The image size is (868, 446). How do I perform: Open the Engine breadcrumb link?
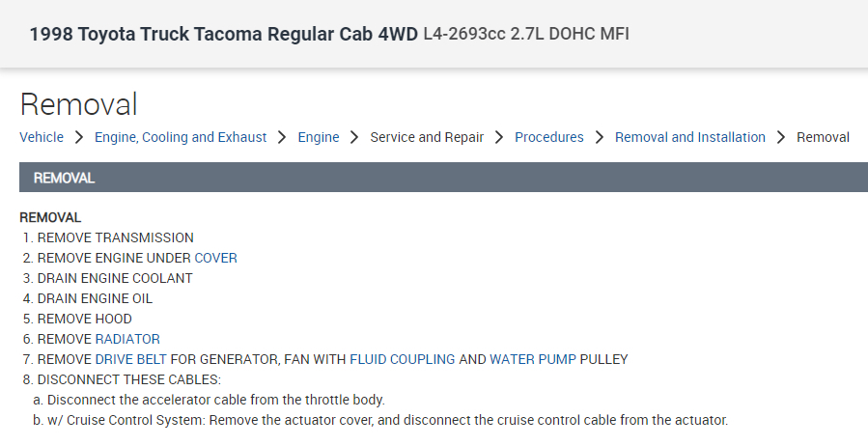(319, 137)
